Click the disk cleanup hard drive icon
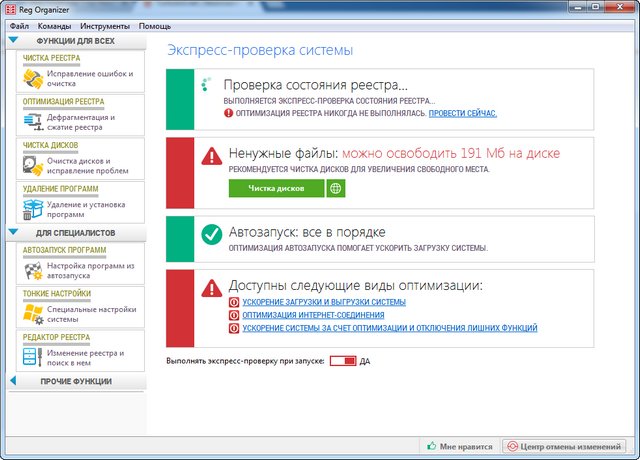This screenshot has height=460, width=640. 33,166
